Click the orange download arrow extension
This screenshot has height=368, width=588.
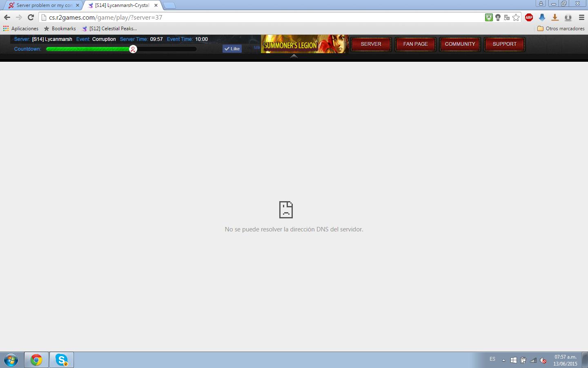[x=555, y=17]
